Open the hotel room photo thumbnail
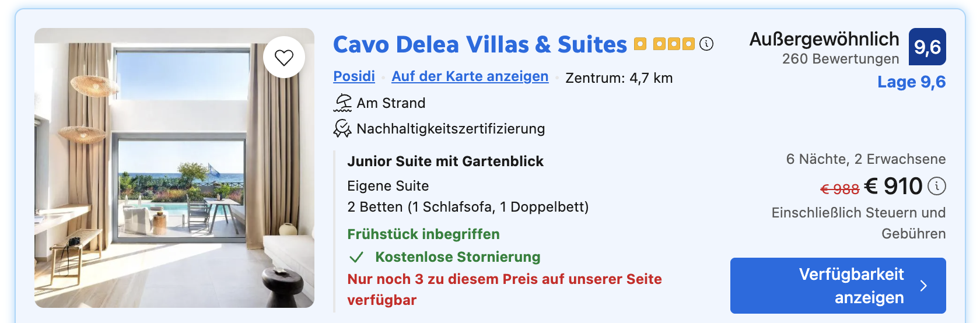980x323 pixels. (174, 168)
